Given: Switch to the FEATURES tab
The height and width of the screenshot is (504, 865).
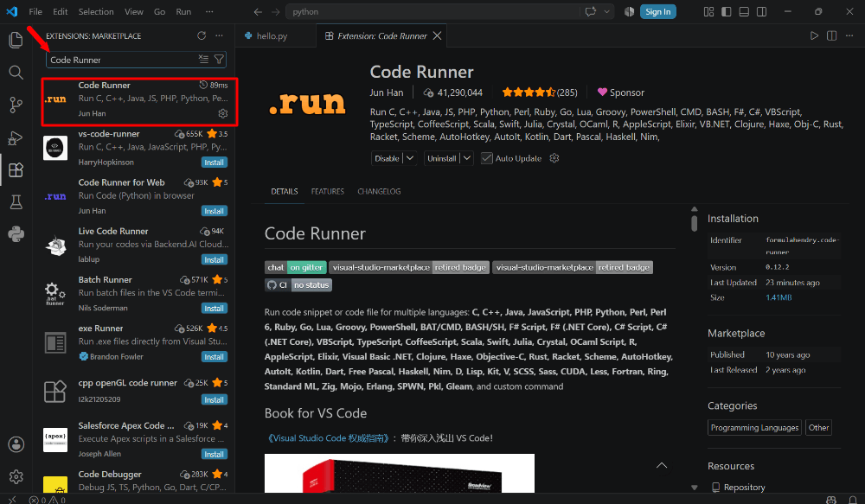Looking at the screenshot, I should point(327,191).
